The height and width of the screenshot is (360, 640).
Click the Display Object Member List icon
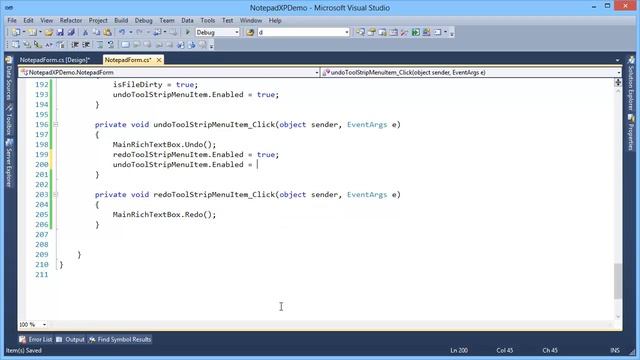15,44
